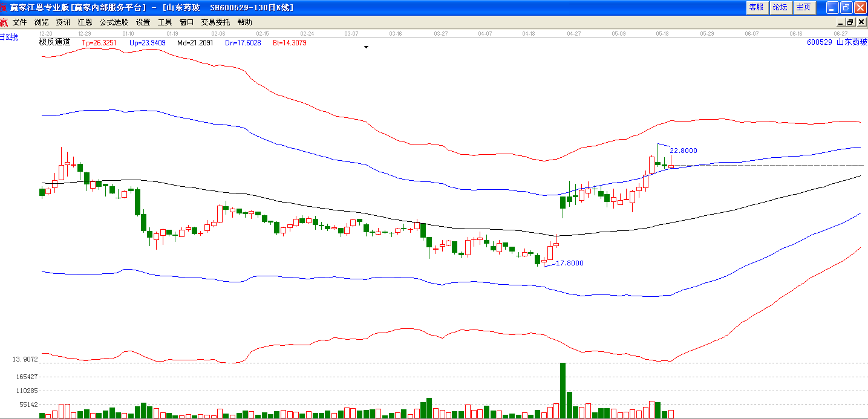Open the 交易委托 menu
This screenshot has height=419, width=868.
click(216, 22)
